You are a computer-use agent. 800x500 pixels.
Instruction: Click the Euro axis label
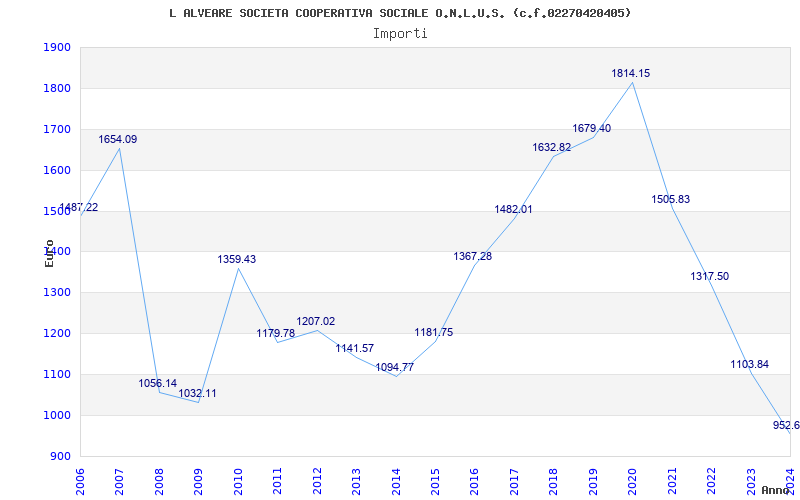coord(49,253)
